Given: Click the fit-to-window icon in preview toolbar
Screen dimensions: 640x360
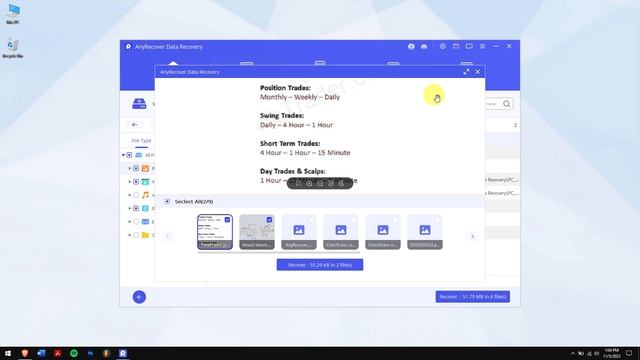Looking at the screenshot, I should tap(298, 183).
